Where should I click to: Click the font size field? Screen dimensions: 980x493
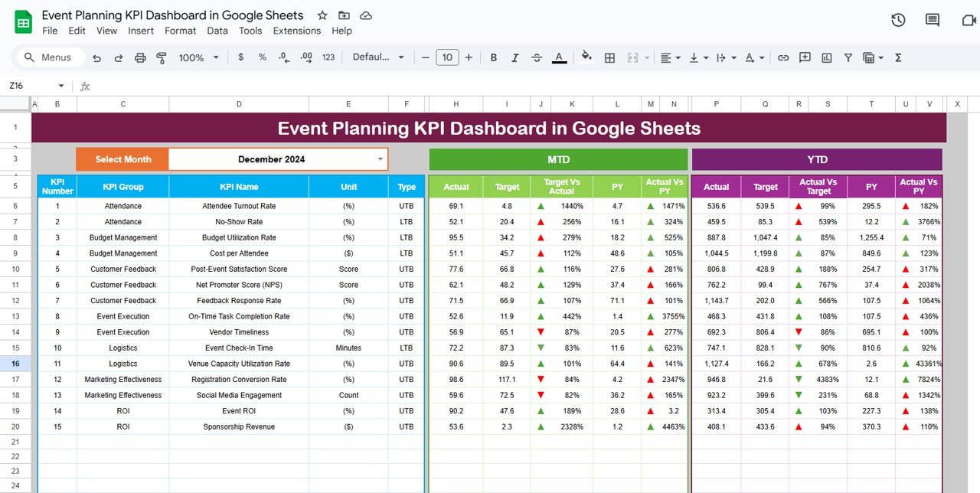[x=447, y=57]
